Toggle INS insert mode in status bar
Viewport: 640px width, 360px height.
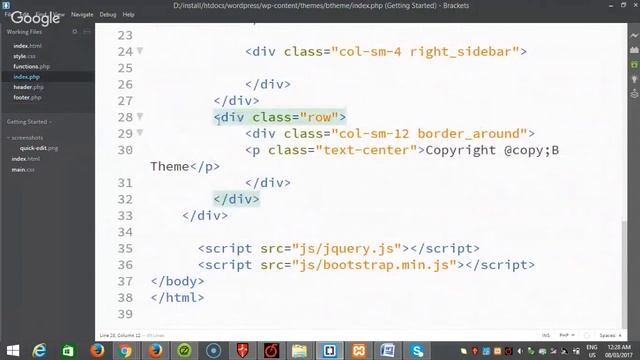point(546,335)
